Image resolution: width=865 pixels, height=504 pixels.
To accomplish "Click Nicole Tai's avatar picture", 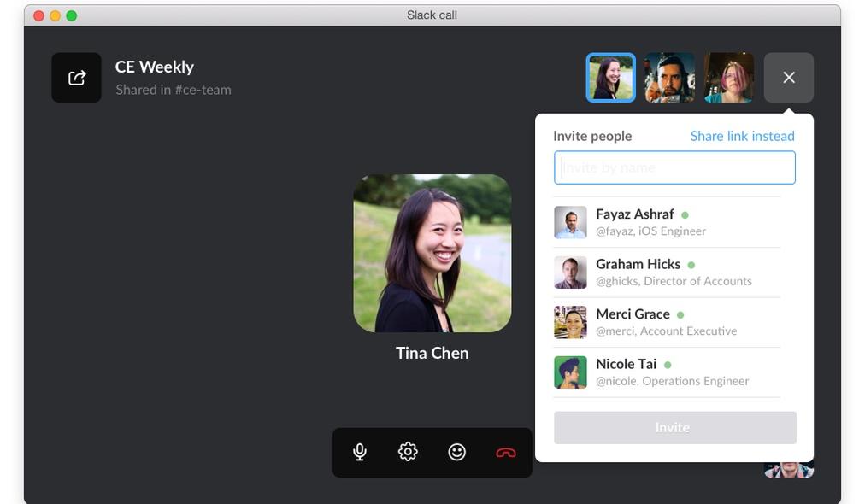I will click(570, 372).
